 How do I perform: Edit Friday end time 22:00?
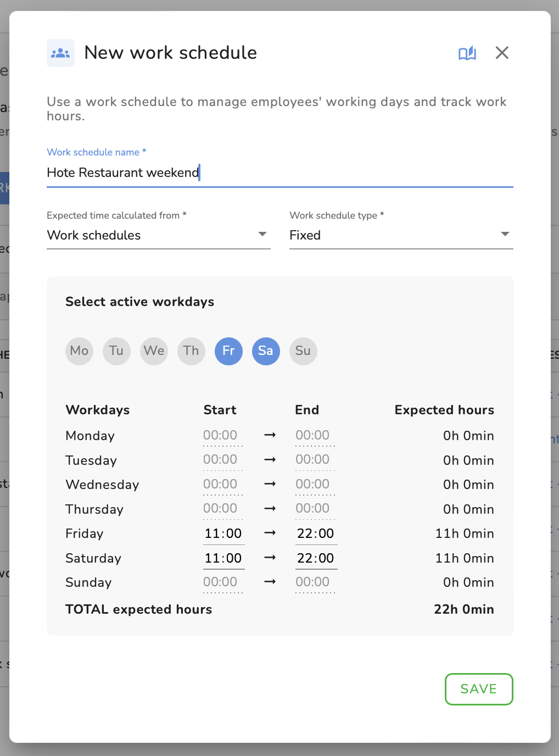click(316, 534)
